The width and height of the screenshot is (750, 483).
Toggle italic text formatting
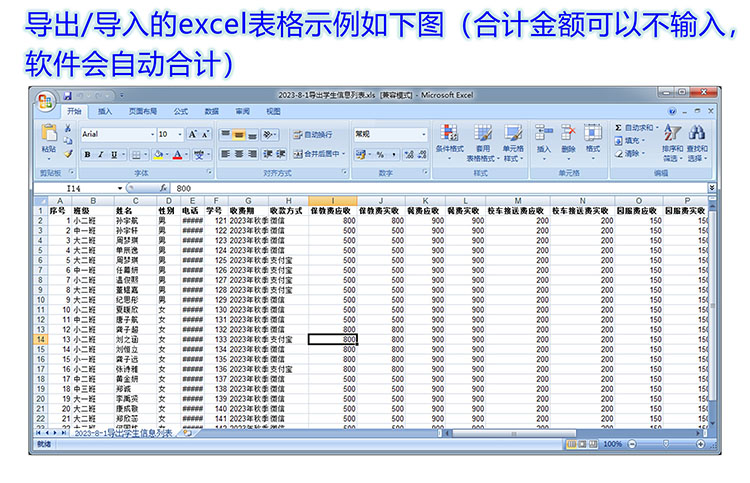[x=100, y=155]
